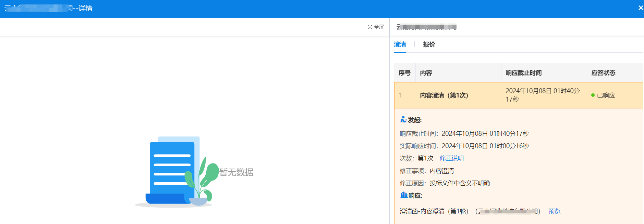
Task: Click the 修正事项 value 内容澄清
Action: (442, 171)
